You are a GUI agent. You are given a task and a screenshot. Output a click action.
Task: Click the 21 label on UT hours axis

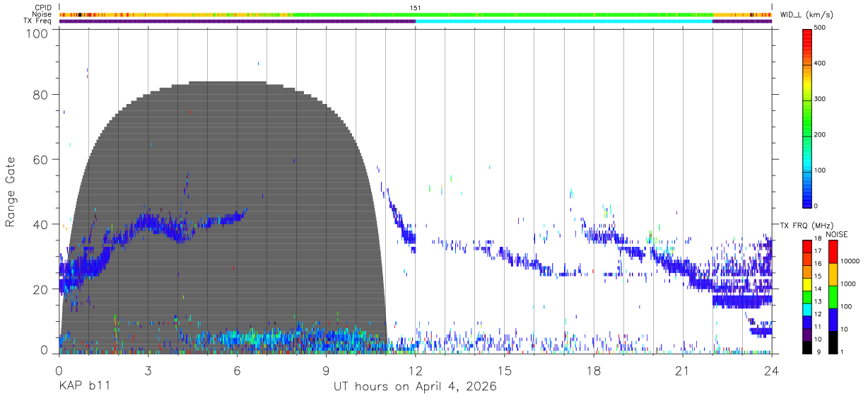(683, 370)
